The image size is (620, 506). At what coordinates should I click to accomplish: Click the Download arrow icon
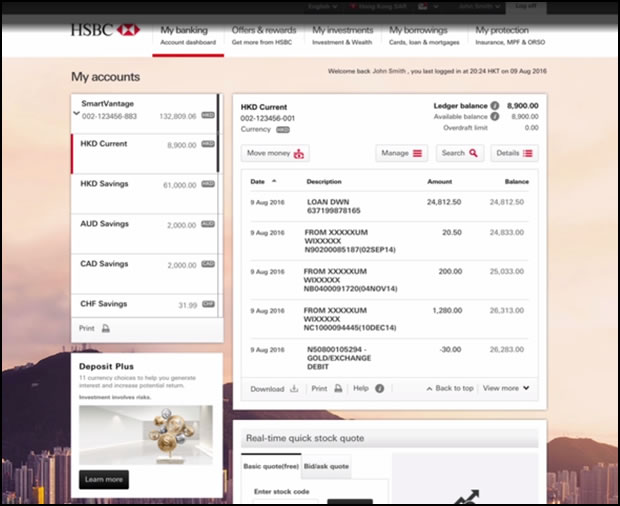(294, 389)
